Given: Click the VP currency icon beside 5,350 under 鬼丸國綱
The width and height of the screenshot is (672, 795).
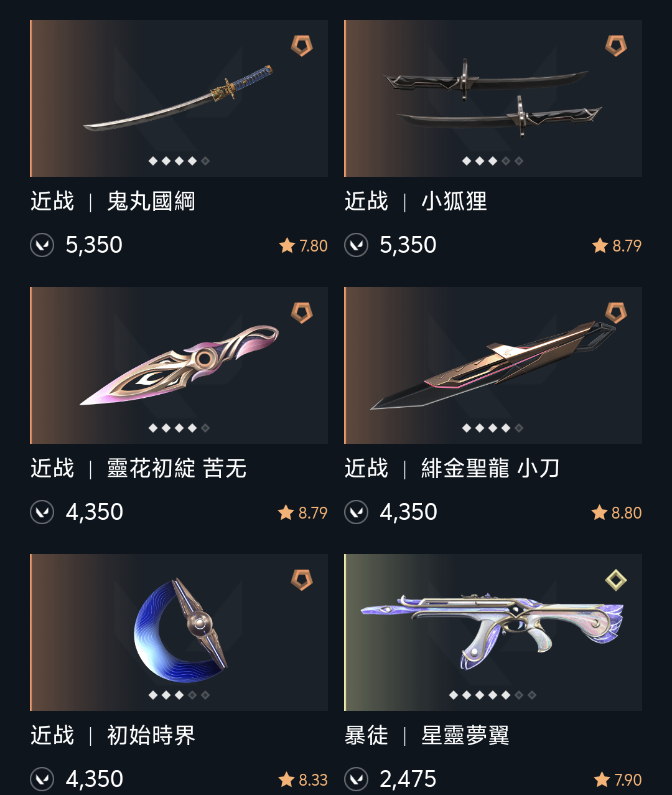Looking at the screenshot, I should click(42, 245).
